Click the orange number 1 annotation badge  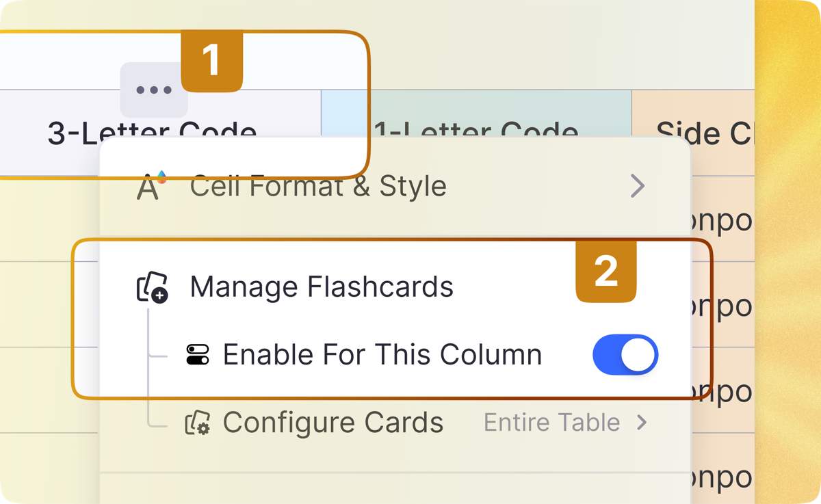click(x=212, y=62)
